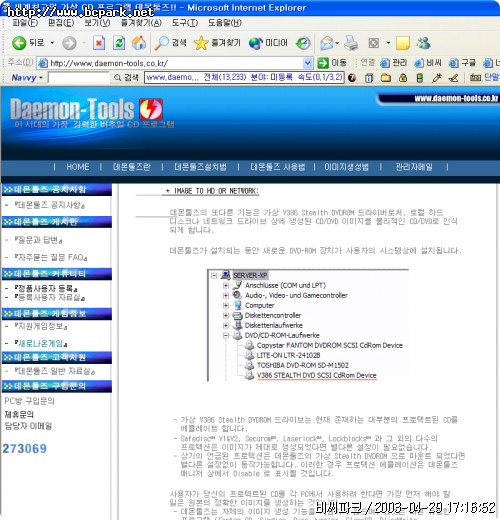
Task: Open 이미지생성법 navigation item
Action: [x=347, y=167]
